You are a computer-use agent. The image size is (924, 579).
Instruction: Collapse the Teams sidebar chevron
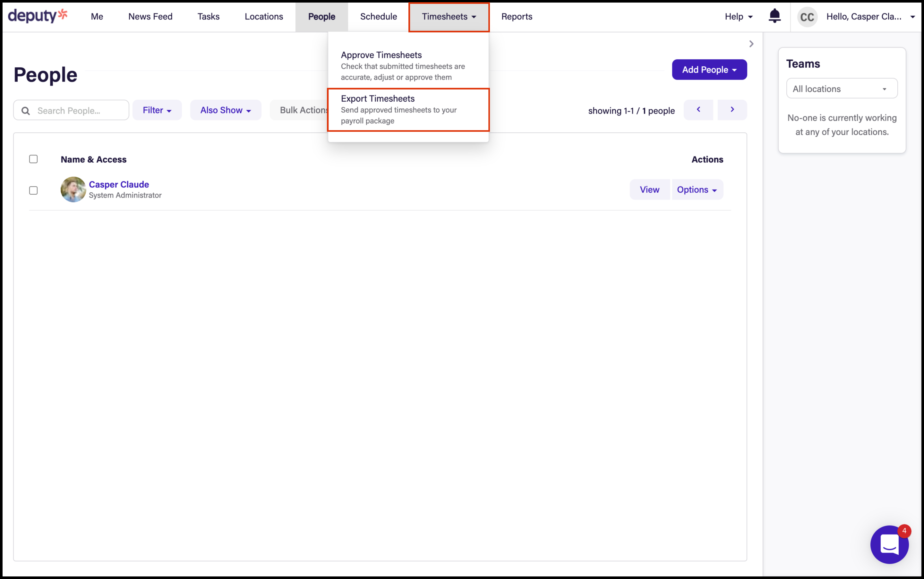click(x=751, y=44)
